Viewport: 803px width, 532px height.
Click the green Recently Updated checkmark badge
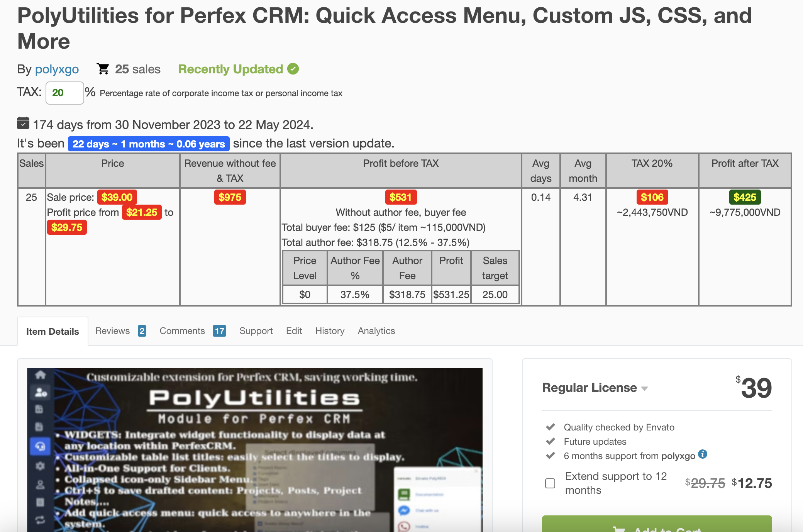293,69
